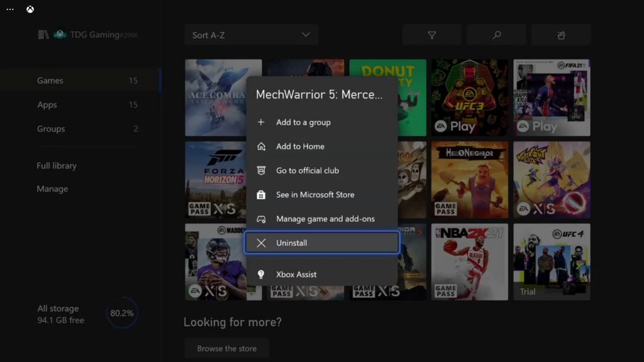
Task: Click the X icon beside Uninstall
Action: [x=261, y=243]
